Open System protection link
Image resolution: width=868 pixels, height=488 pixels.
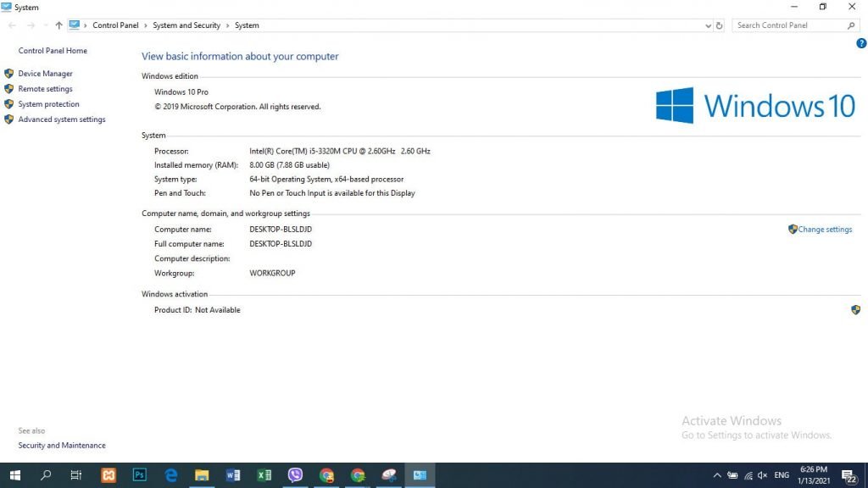point(48,104)
